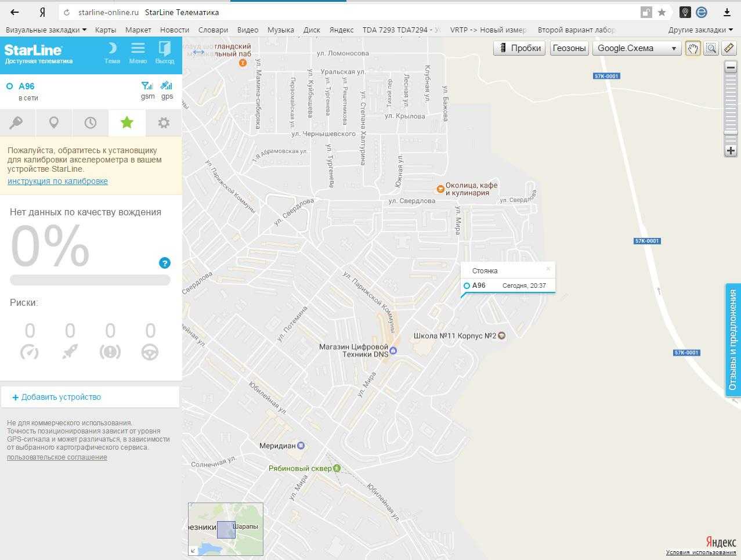Open the driving quality star tab
741x560 pixels.
pos(126,122)
